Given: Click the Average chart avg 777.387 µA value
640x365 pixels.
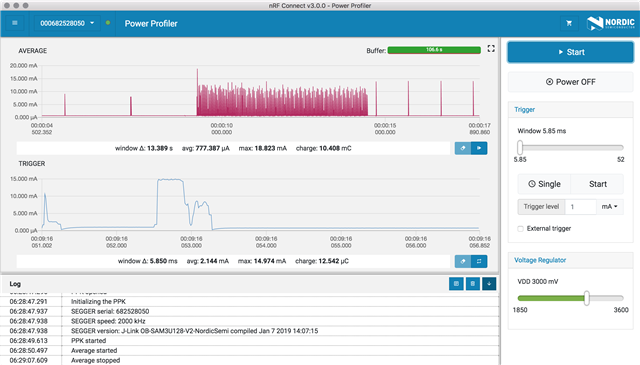Looking at the screenshot, I should click(206, 148).
